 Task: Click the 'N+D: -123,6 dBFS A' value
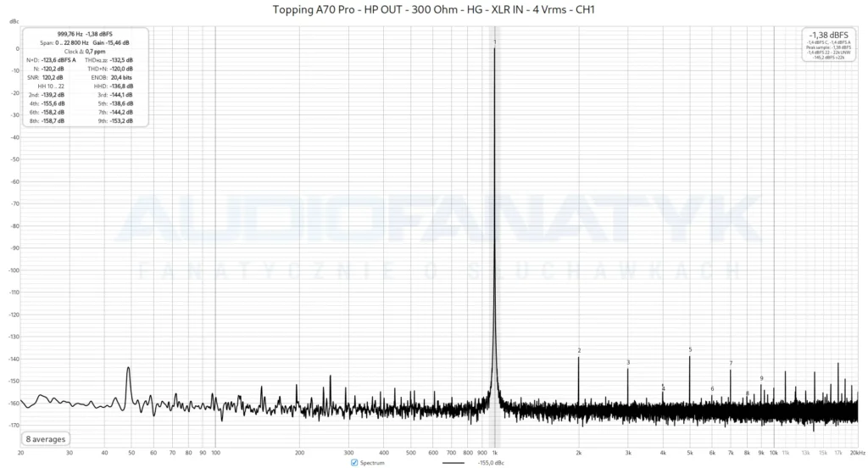coord(51,60)
